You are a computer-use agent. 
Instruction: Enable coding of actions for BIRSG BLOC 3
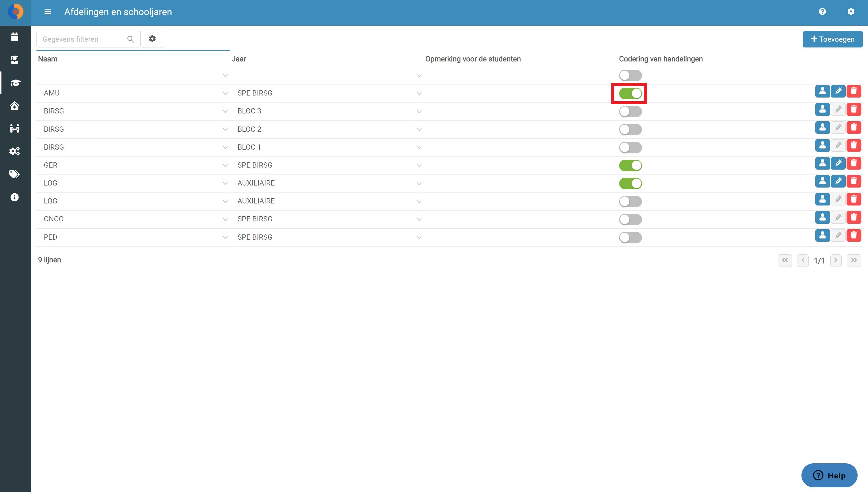tap(630, 111)
